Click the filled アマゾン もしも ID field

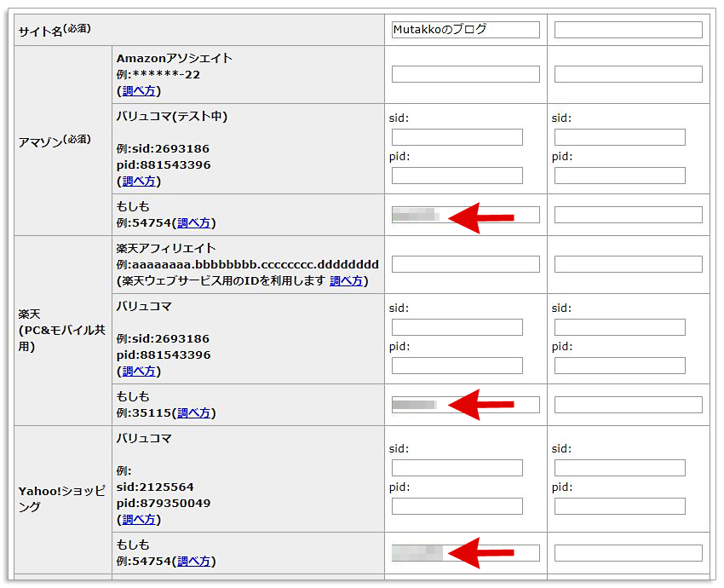click(465, 215)
